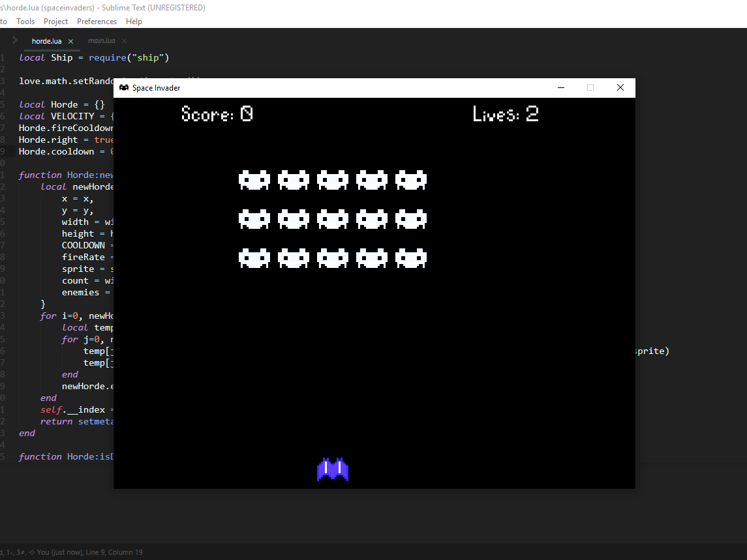The height and width of the screenshot is (560, 747).
Task: Maximize the Space Invader game window
Action: (x=590, y=87)
